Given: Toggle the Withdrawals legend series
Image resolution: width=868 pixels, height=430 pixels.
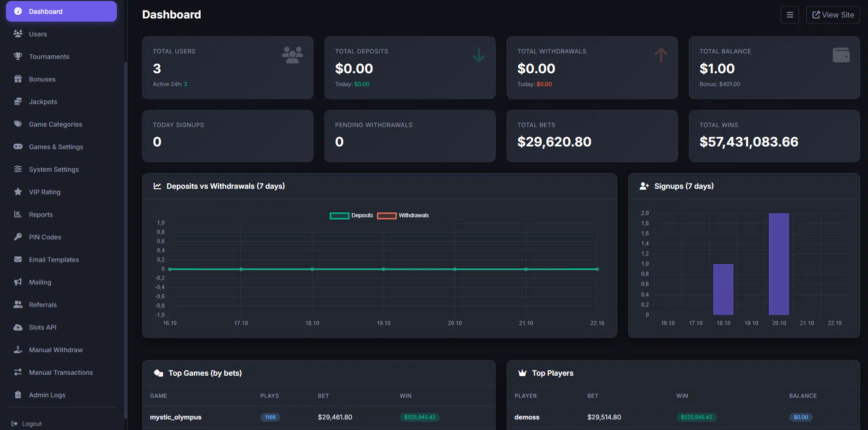Looking at the screenshot, I should [x=403, y=215].
